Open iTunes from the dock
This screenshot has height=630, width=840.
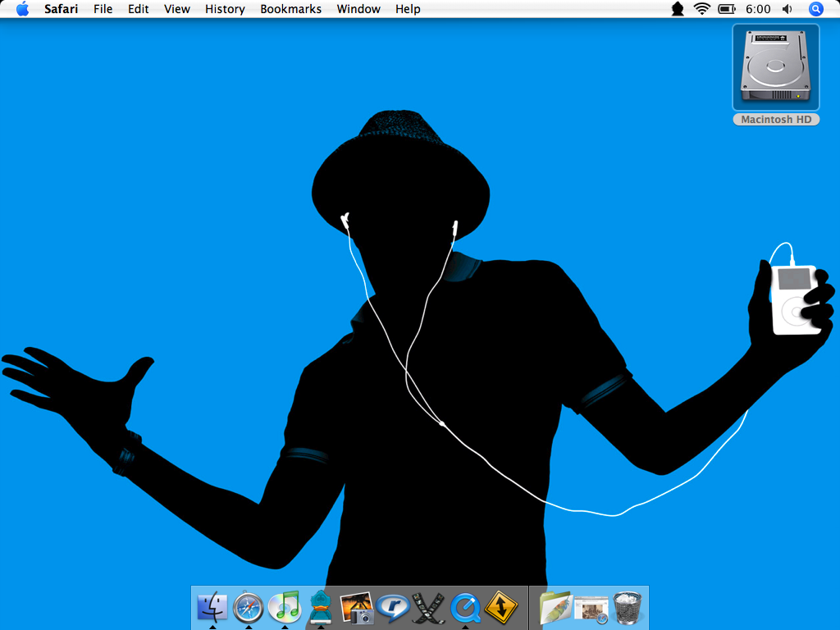pos(285,608)
